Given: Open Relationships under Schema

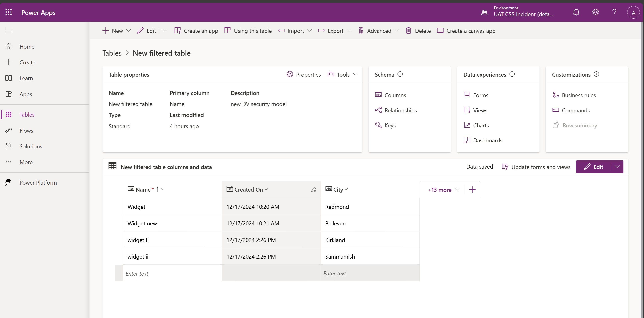Looking at the screenshot, I should [396, 110].
